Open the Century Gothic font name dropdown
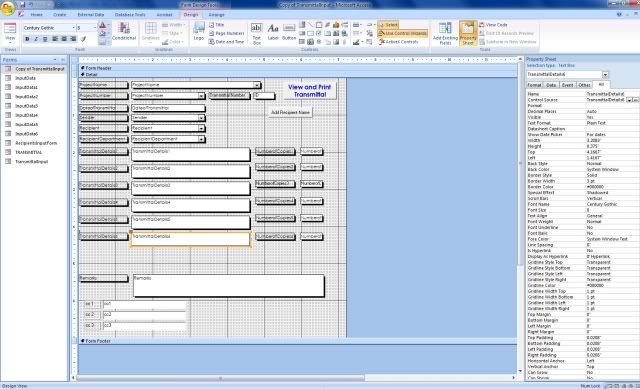The height and width of the screenshot is (389, 640). click(73, 28)
